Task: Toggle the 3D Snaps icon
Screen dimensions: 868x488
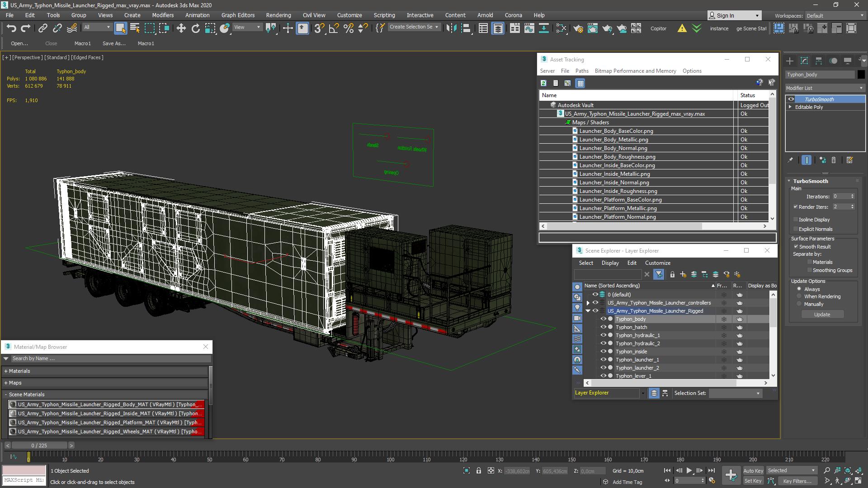Action: coord(319,28)
